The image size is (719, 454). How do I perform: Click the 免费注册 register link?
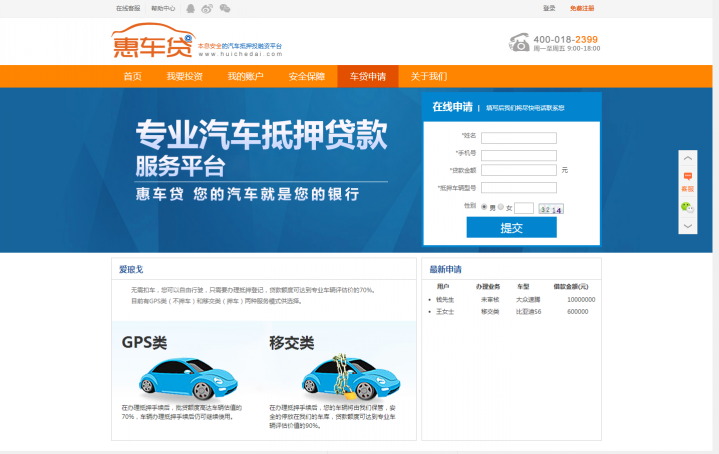point(582,8)
